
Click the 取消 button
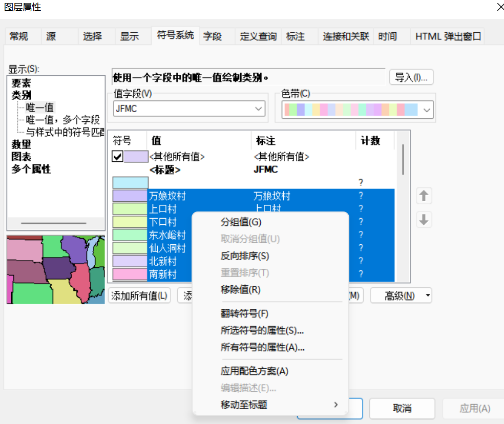(x=402, y=408)
